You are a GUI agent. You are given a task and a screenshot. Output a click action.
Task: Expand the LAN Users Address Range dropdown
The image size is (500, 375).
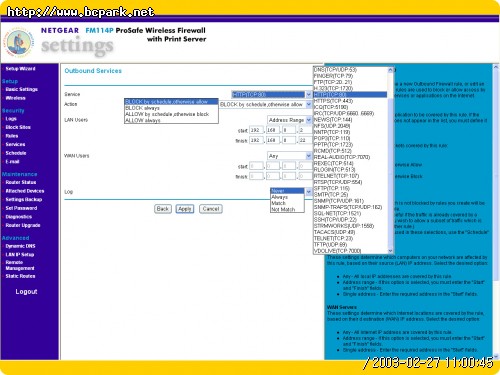tap(309, 120)
